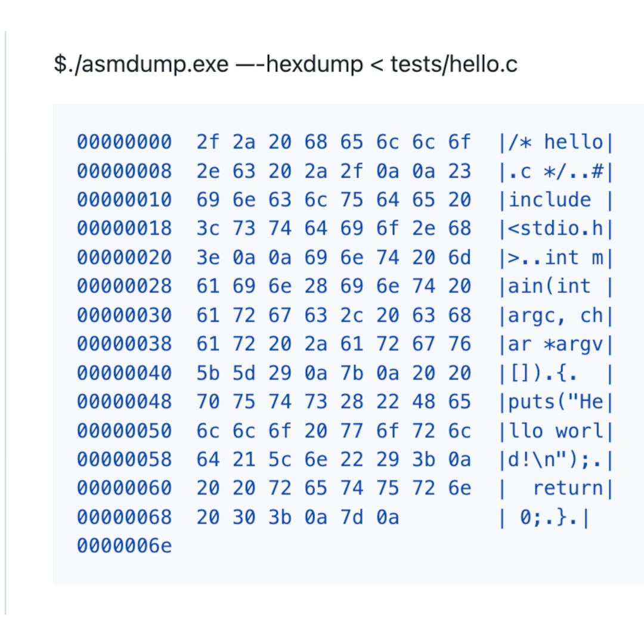This screenshot has width=644, height=644.
Task: Click the ASCII text '|  return|'
Action: pyautogui.click(x=556, y=489)
